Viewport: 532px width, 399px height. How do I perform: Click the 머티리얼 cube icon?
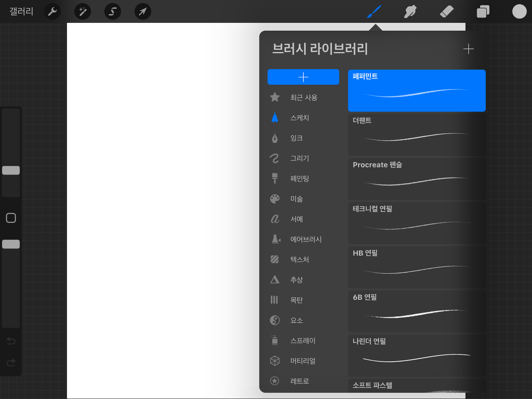pos(275,360)
